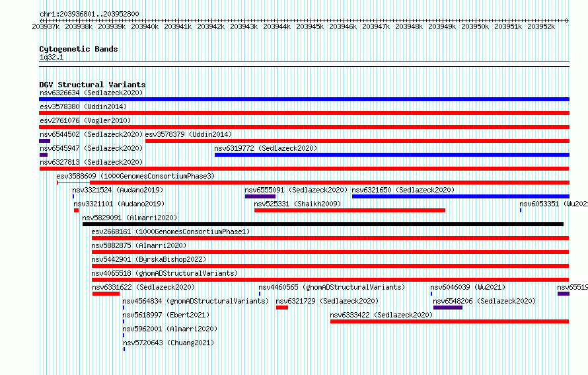Click the chr1:203936801..203952800 region label
The height and width of the screenshot is (375, 588).
click(x=89, y=14)
